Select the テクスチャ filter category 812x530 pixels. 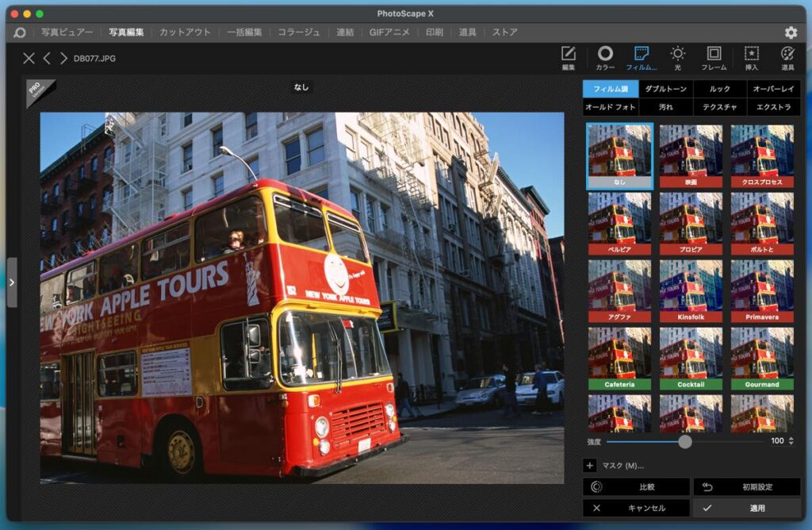tap(719, 107)
